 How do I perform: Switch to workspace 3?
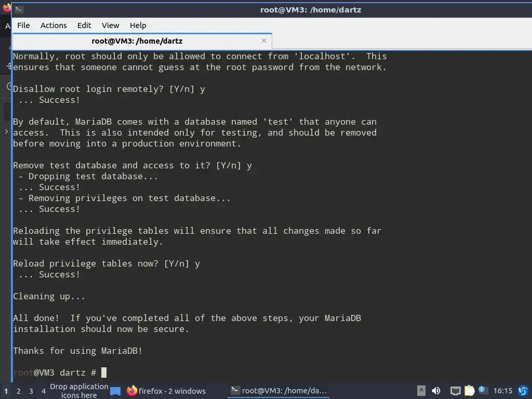tap(31, 391)
